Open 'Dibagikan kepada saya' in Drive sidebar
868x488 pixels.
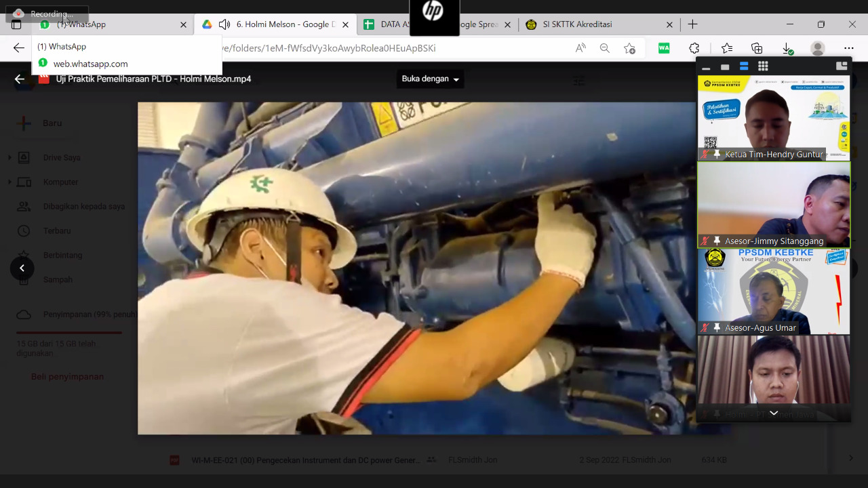coord(84,207)
